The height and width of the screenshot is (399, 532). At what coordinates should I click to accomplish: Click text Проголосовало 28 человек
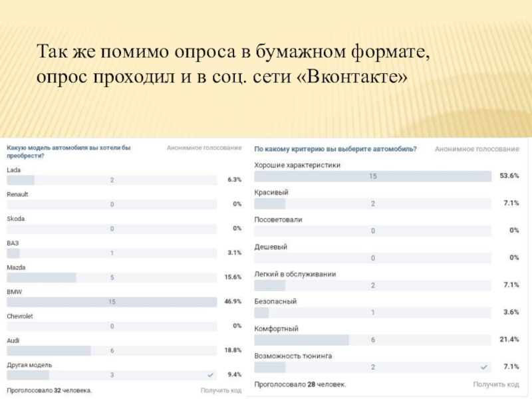300,384
